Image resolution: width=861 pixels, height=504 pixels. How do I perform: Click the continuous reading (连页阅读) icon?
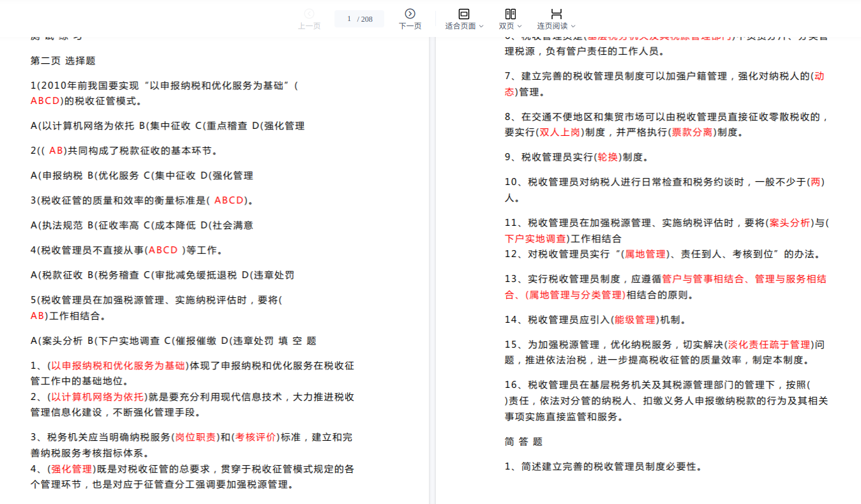(x=556, y=13)
